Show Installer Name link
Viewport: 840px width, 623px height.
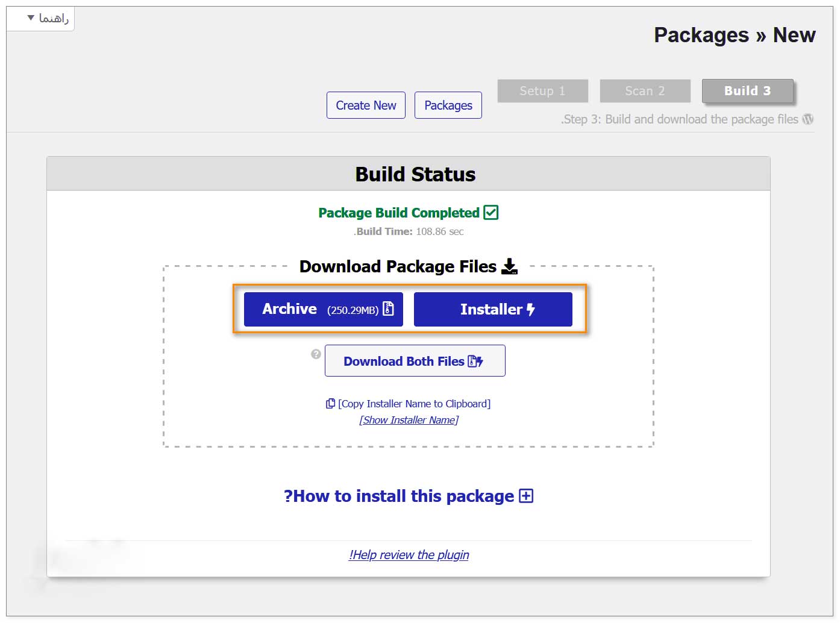pos(409,420)
